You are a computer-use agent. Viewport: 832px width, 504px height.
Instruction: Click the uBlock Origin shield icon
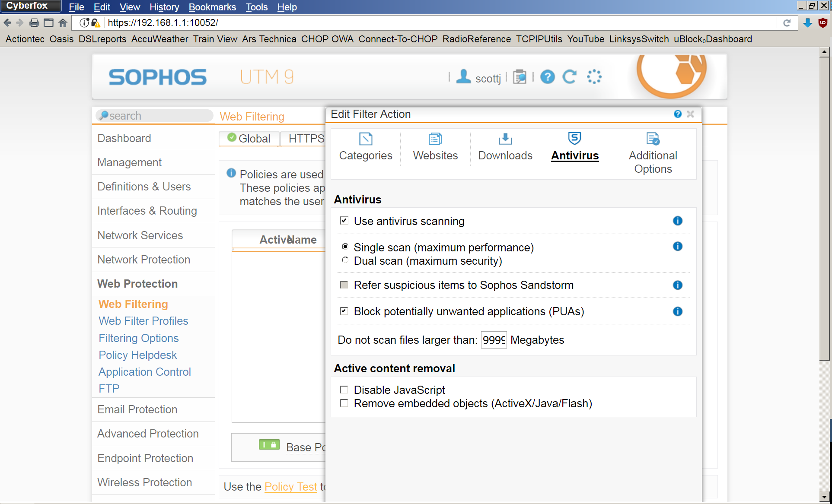click(x=823, y=22)
